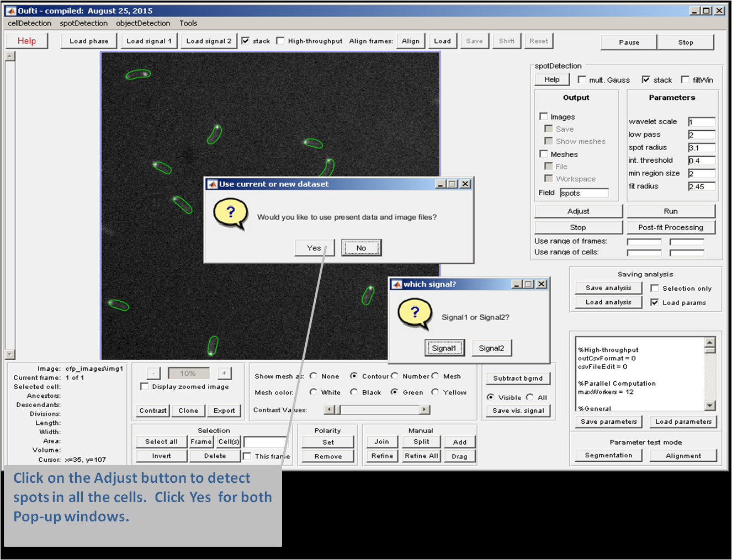
Task: Click the up arrow of parameters text scrollbar
Action: pos(710,342)
